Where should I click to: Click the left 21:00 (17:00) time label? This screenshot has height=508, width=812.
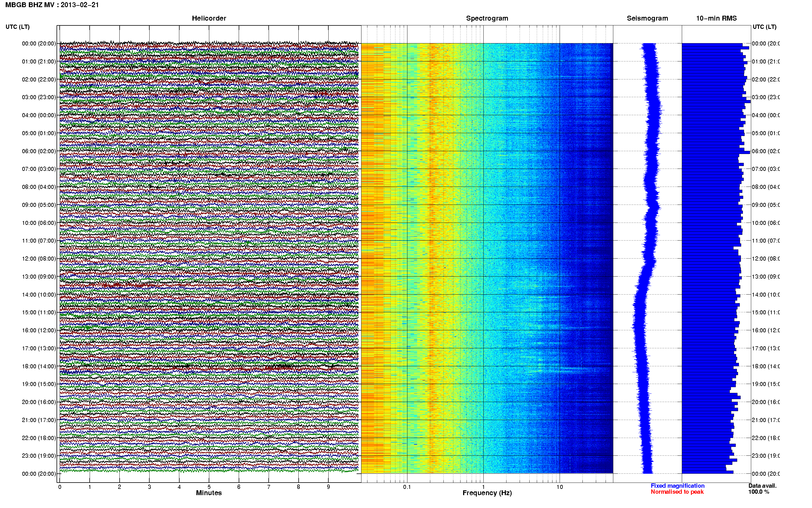(x=39, y=420)
